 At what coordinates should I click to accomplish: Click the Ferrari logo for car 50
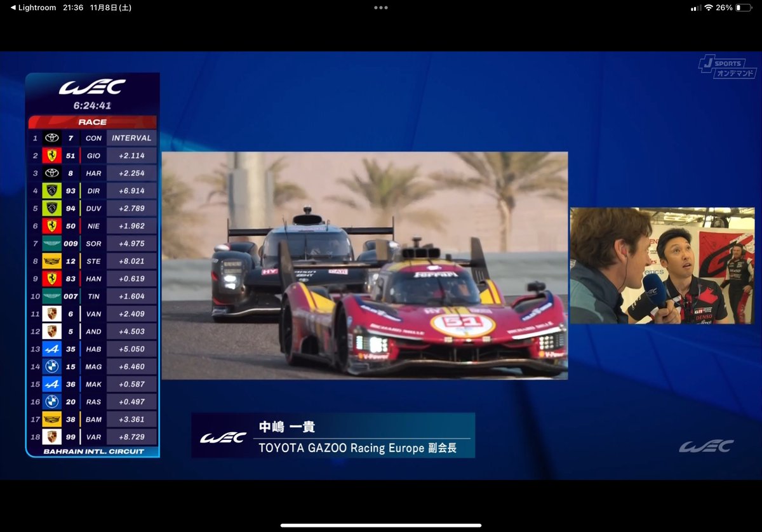pos(51,226)
